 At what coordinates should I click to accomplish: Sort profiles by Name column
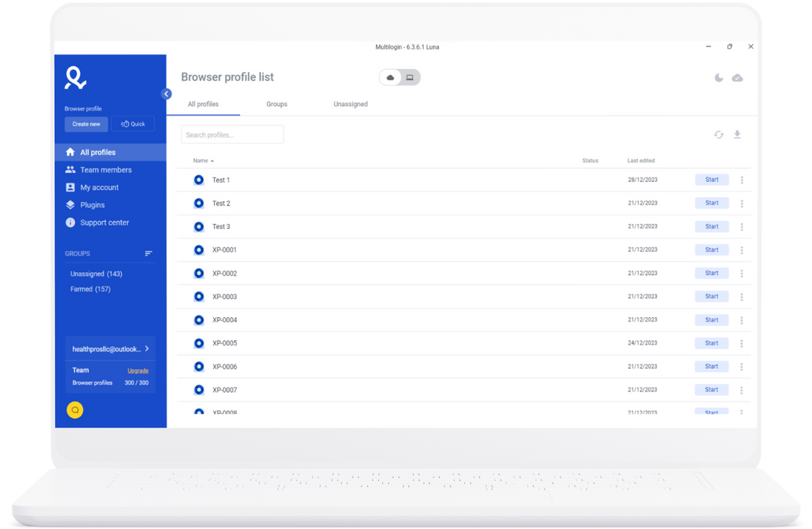[201, 161]
